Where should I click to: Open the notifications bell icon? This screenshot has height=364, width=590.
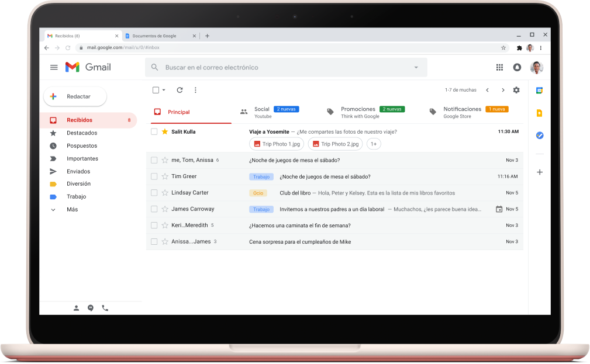coord(517,67)
